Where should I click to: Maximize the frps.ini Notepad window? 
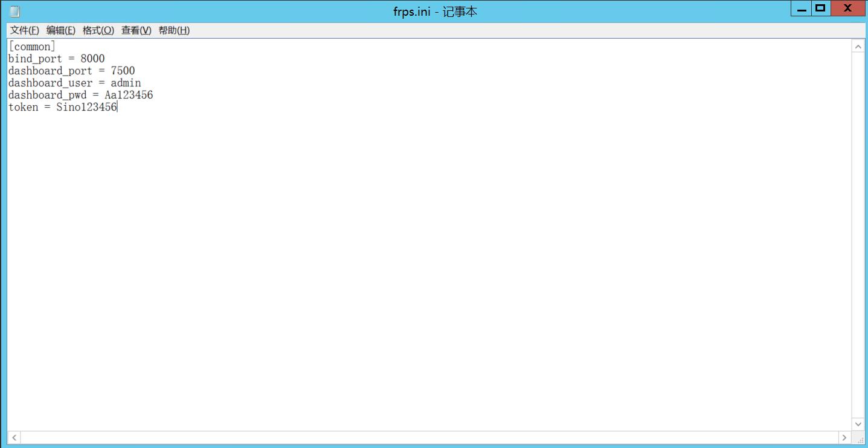tap(820, 8)
